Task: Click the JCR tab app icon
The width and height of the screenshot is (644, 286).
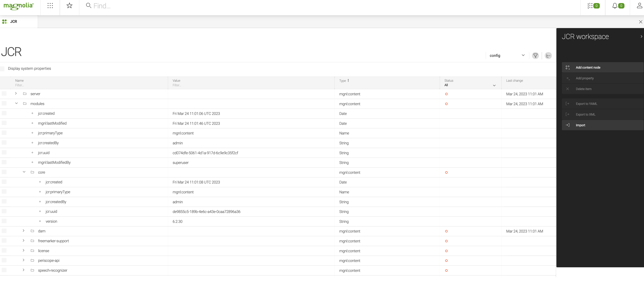Action: pyautogui.click(x=4, y=22)
